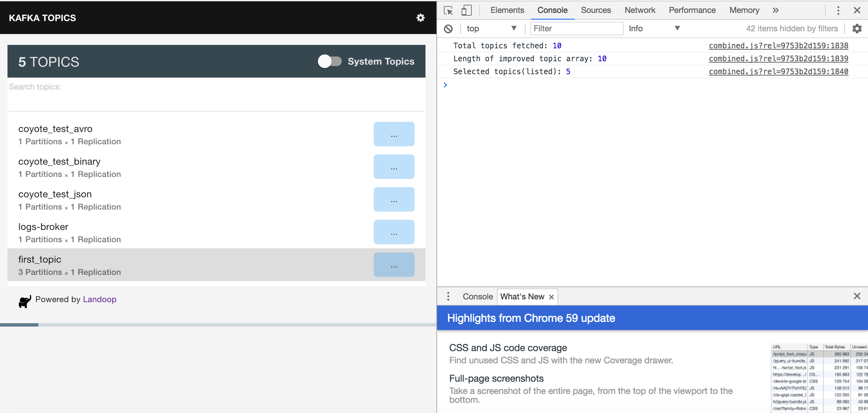Open combined.js line 1838 source link
This screenshot has width=868, height=413.
(778, 46)
